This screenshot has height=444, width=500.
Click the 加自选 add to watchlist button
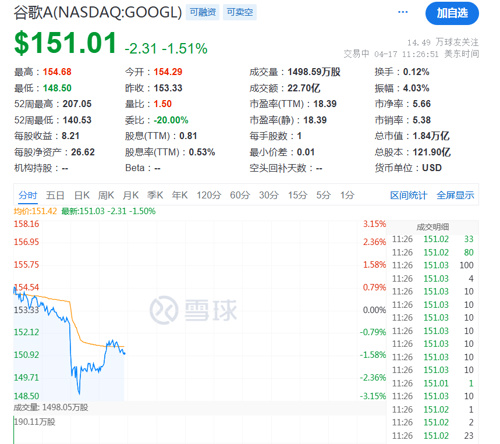pyautogui.click(x=452, y=13)
